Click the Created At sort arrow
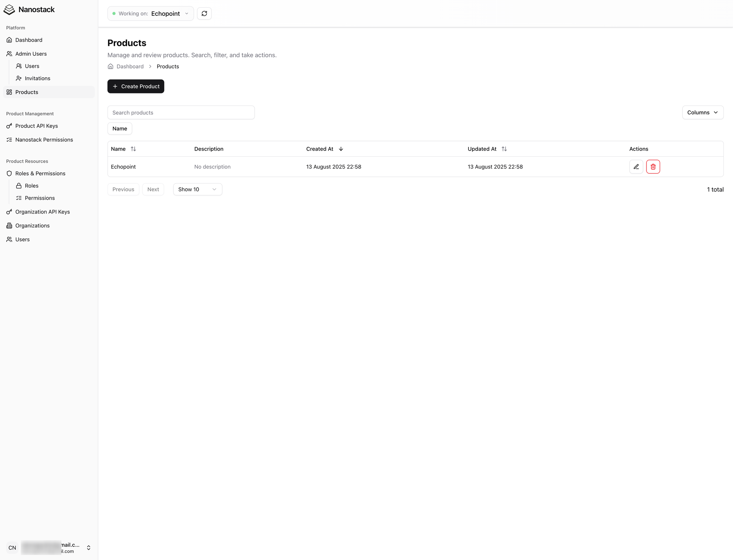Viewport: 733px width, 560px height. [341, 149]
